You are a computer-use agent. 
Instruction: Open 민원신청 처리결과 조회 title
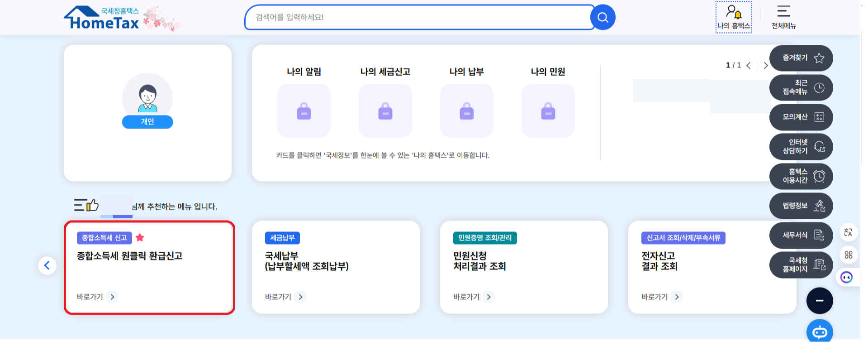479,261
